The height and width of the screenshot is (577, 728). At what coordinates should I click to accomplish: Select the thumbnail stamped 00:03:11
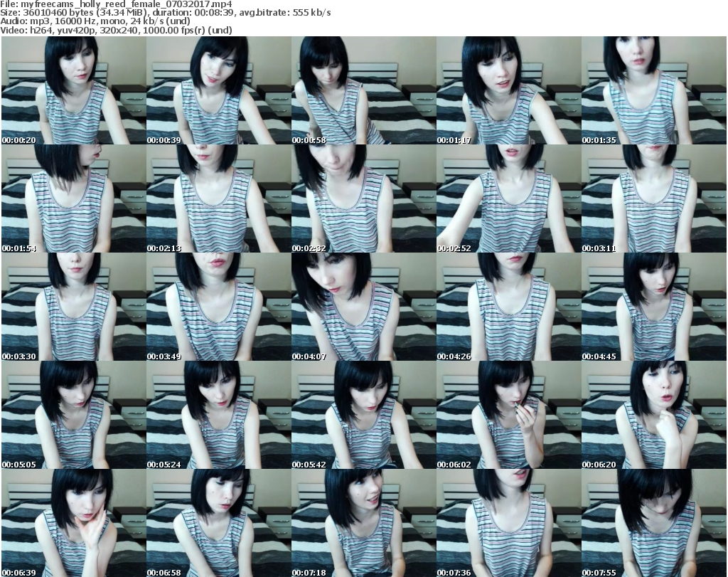(x=654, y=198)
